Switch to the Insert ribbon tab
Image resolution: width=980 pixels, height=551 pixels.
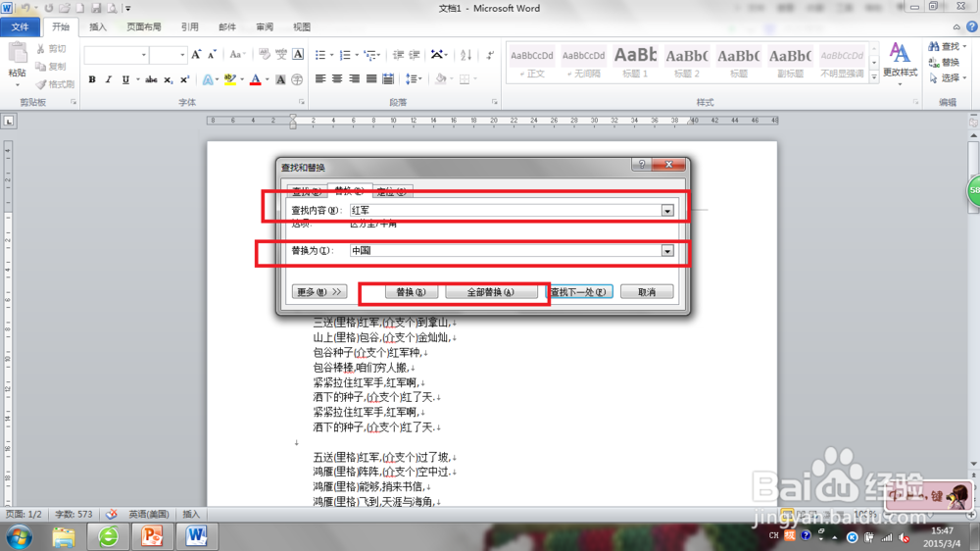pyautogui.click(x=98, y=26)
